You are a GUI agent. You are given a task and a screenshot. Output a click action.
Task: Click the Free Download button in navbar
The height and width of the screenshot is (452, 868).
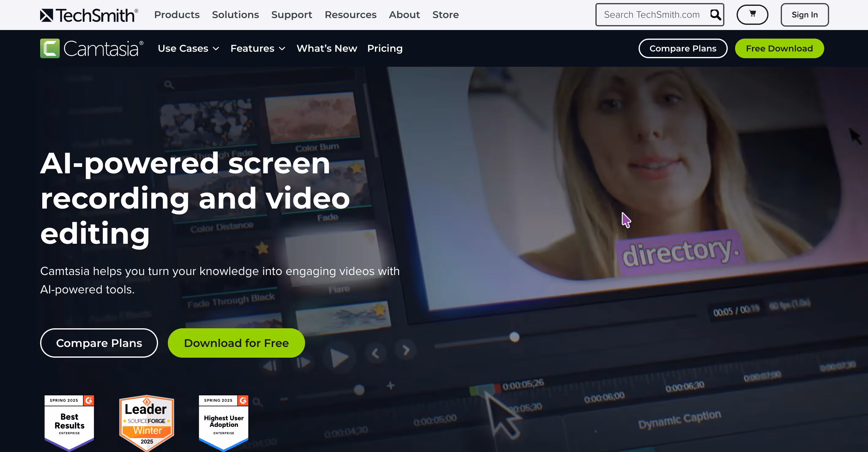pos(779,48)
